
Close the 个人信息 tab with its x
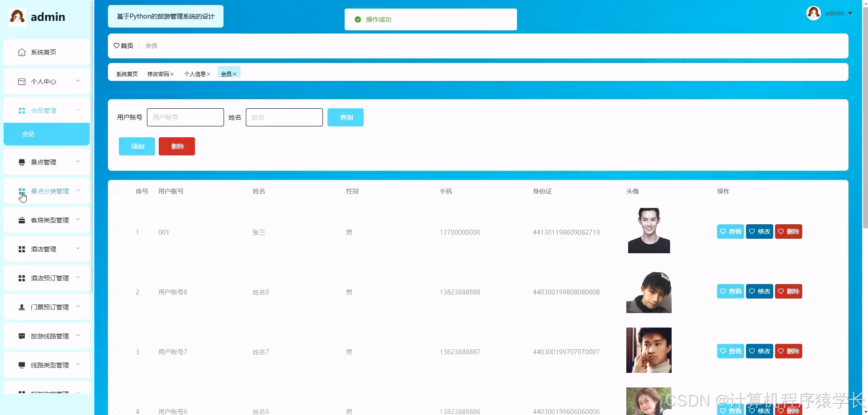click(x=209, y=74)
